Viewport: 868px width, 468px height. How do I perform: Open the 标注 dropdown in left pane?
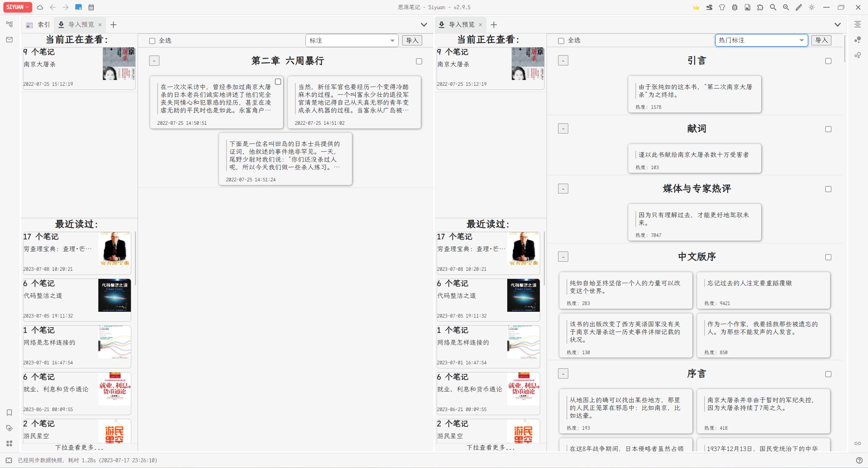[x=352, y=41]
